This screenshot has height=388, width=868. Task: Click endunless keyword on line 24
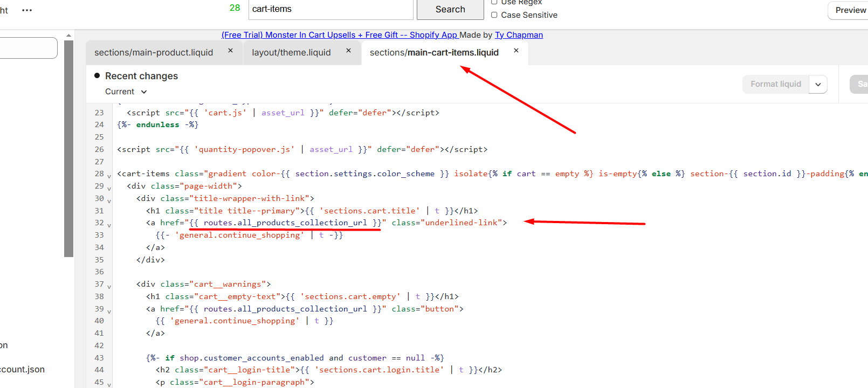pyautogui.click(x=157, y=124)
